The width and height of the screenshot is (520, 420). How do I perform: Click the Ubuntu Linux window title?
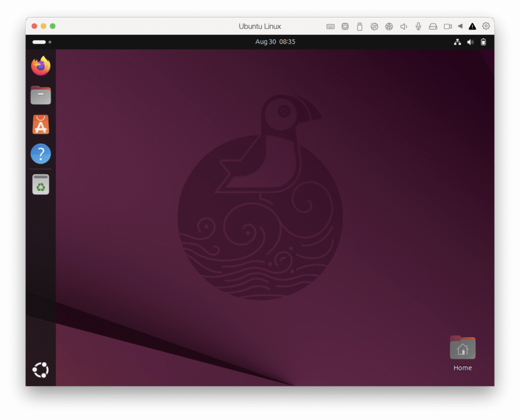(x=259, y=26)
